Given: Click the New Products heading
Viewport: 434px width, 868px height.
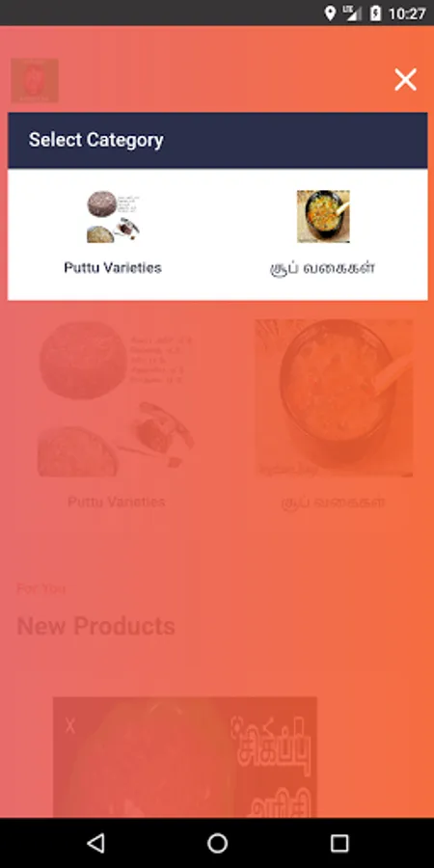Looking at the screenshot, I should click(95, 626).
